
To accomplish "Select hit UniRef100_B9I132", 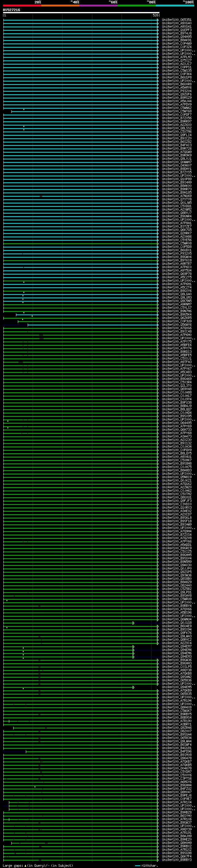I will coord(176,443).
